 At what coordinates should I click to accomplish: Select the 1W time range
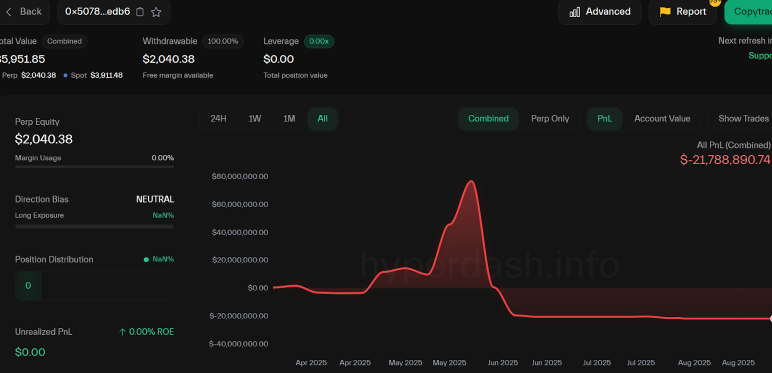(x=255, y=119)
